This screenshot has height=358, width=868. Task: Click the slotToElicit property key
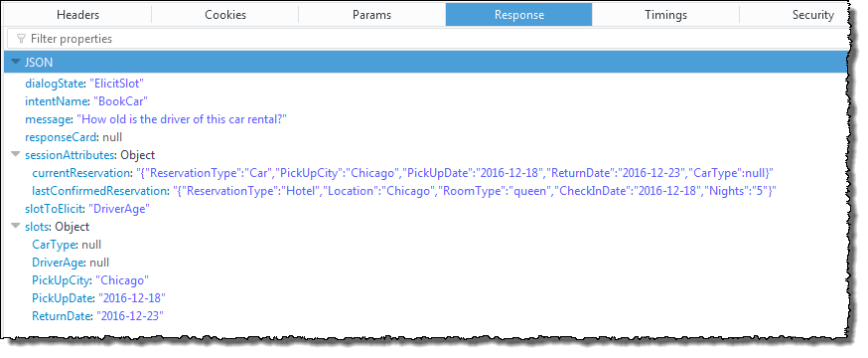(55, 209)
